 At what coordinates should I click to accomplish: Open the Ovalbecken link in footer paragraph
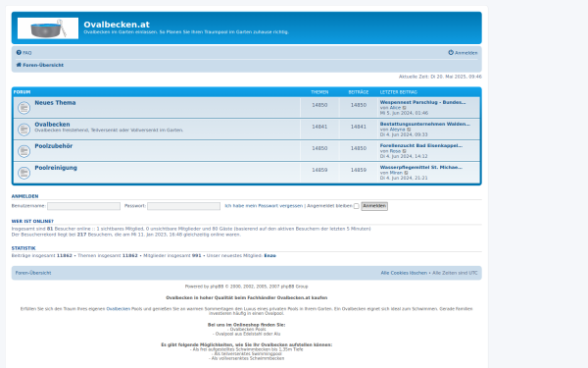(x=119, y=309)
